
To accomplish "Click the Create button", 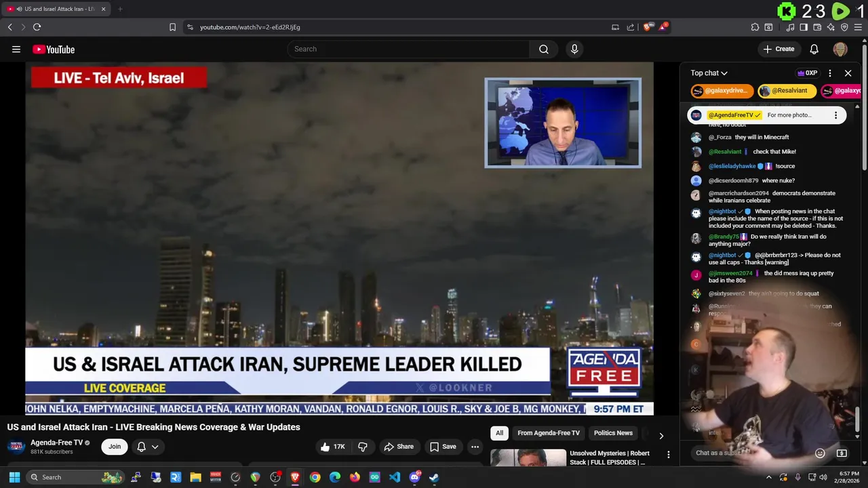I will [x=778, y=49].
